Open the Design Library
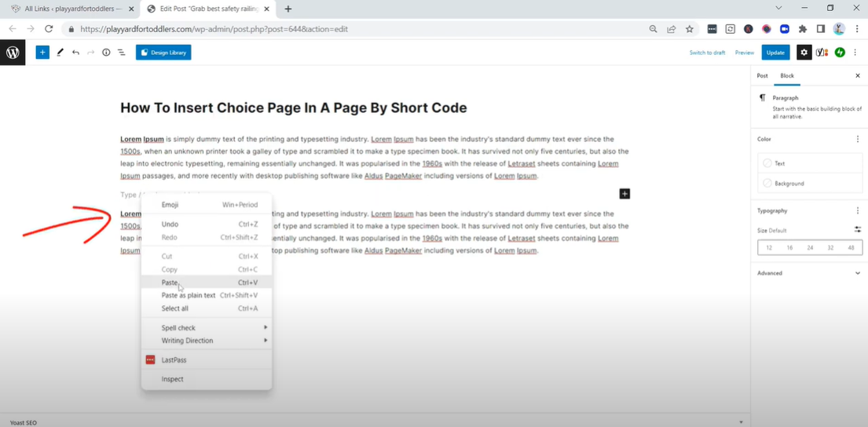The height and width of the screenshot is (427, 868). tap(163, 53)
